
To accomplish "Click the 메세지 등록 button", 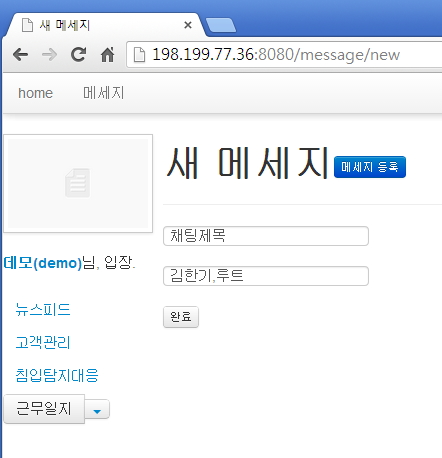I will pyautogui.click(x=370, y=167).
